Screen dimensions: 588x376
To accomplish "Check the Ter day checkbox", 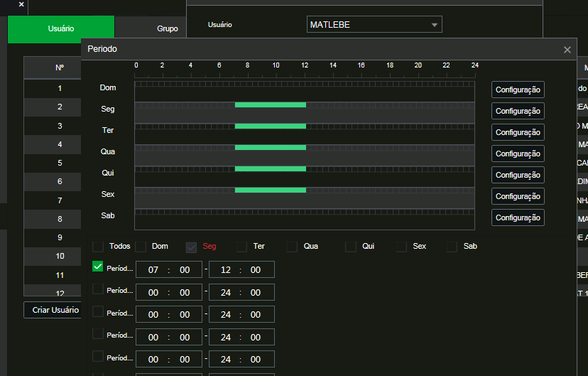I will [241, 247].
